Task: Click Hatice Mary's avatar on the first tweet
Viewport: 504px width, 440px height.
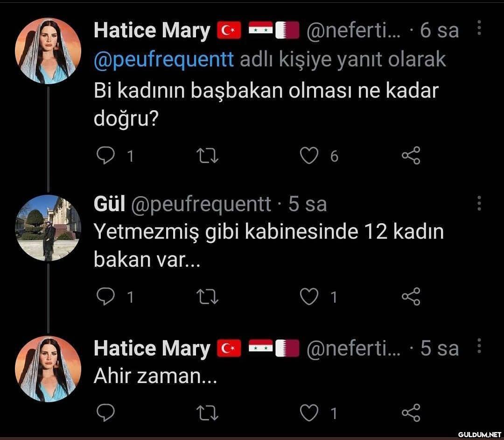Action: point(48,51)
